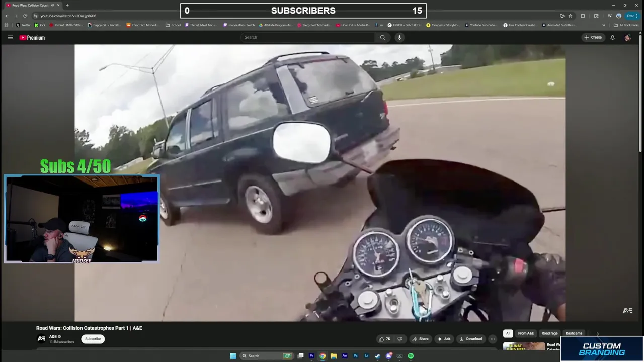Subscribe to the A&E channel
Screen dimensions: 644x362
(x=93, y=339)
